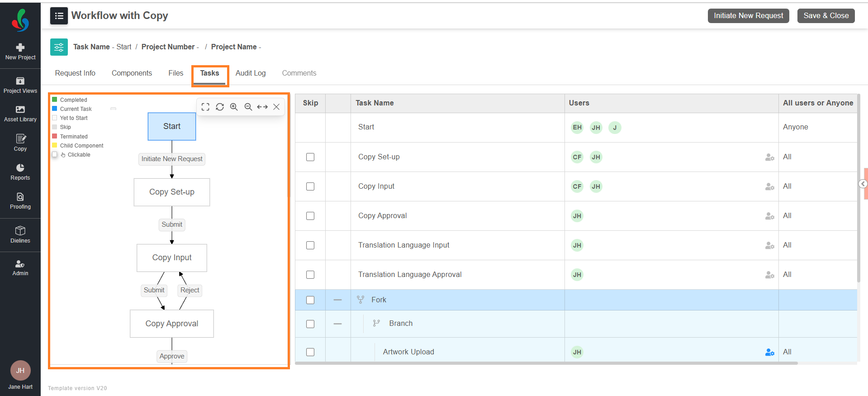Click user settings icon for Artwork Upload
Screen dimensions: 868x396
point(769,352)
